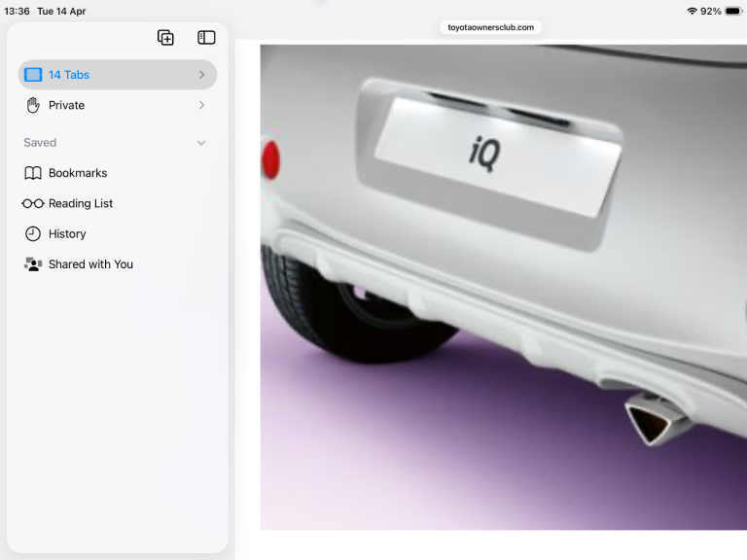Viewport: 747px width, 560px height.
Task: Open History
Action: point(117,233)
